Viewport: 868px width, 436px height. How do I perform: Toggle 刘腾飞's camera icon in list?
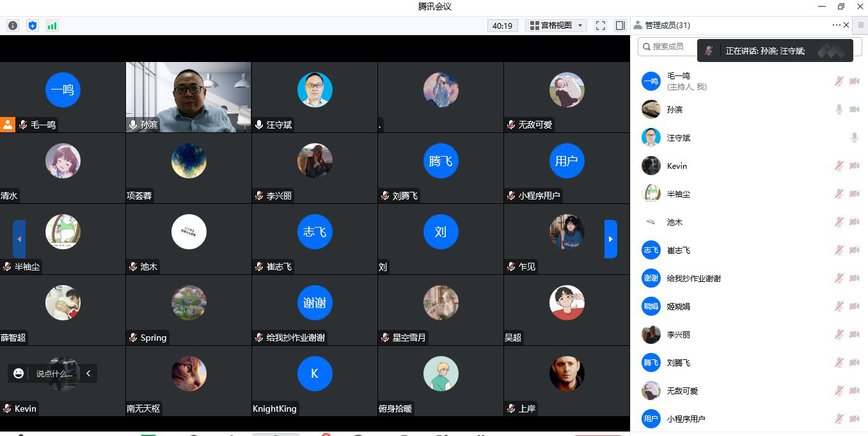click(854, 362)
